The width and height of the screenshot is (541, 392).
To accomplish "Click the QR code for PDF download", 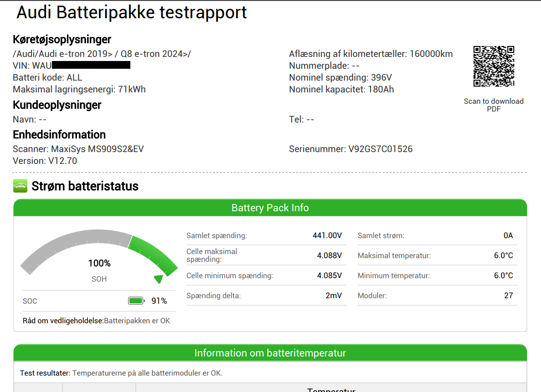I will tap(494, 66).
